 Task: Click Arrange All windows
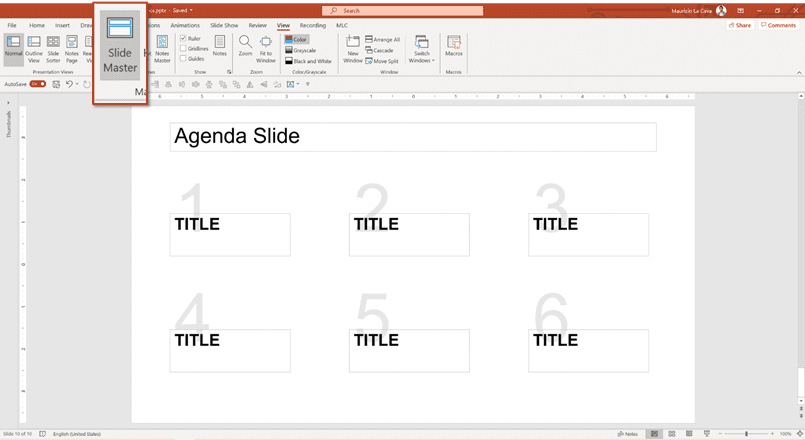click(382, 40)
